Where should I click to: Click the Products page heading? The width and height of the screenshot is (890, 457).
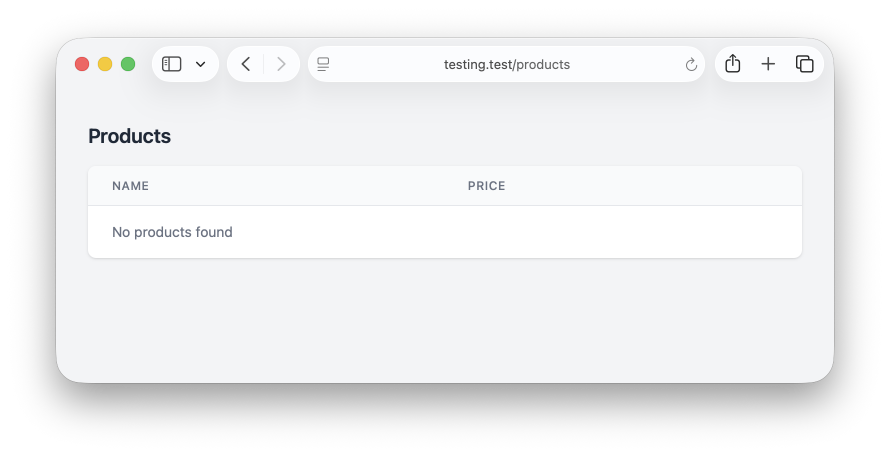point(130,136)
